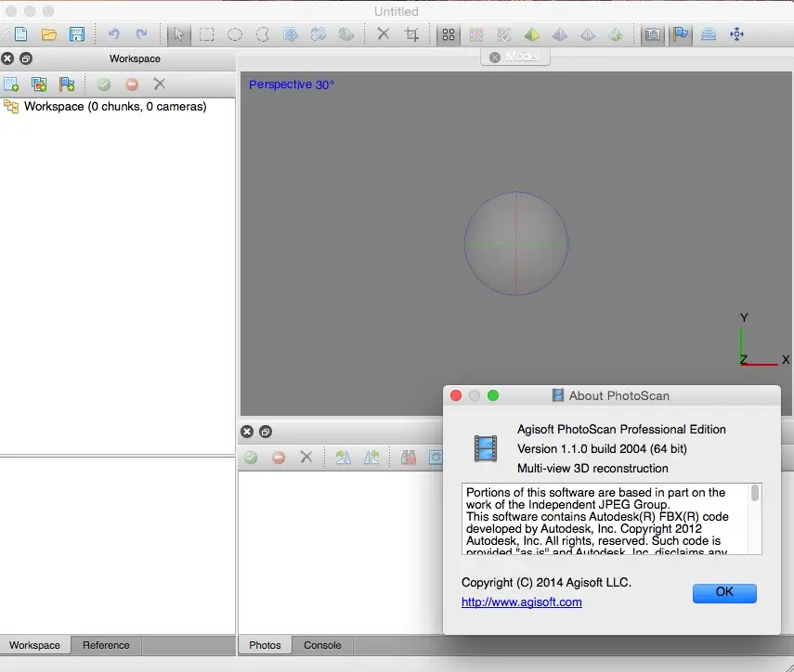The image size is (794, 672).
Task: Click the binoculars icon in the Photos toolbar
Action: (x=408, y=458)
